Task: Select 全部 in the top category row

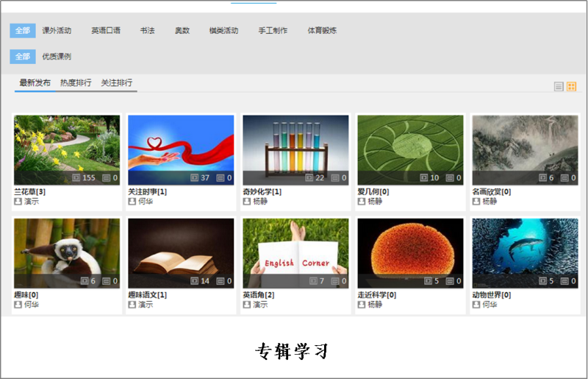Action: [23, 30]
